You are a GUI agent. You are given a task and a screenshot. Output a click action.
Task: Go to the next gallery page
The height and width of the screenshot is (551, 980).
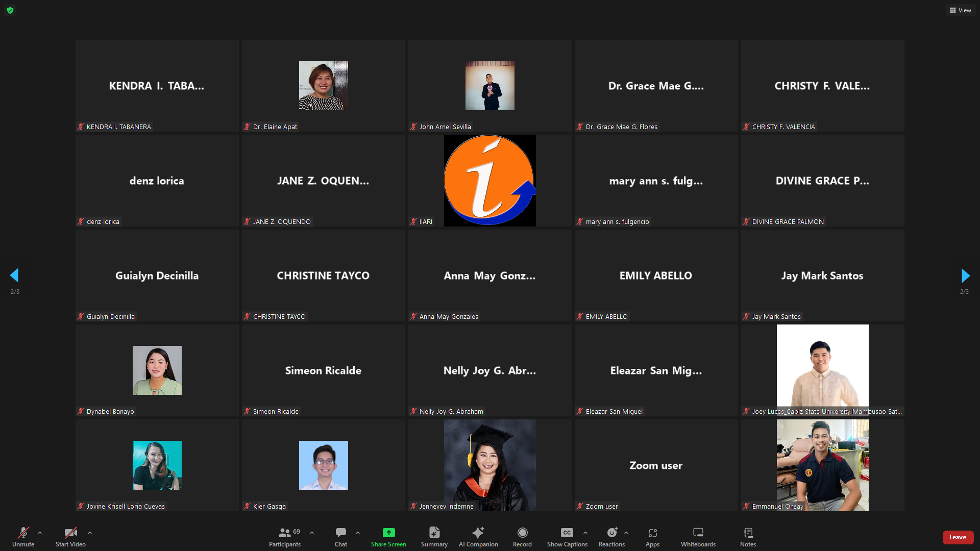click(965, 276)
